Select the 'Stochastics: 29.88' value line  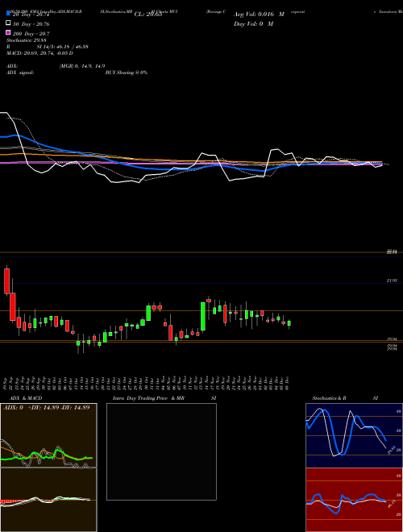(x=27, y=40)
